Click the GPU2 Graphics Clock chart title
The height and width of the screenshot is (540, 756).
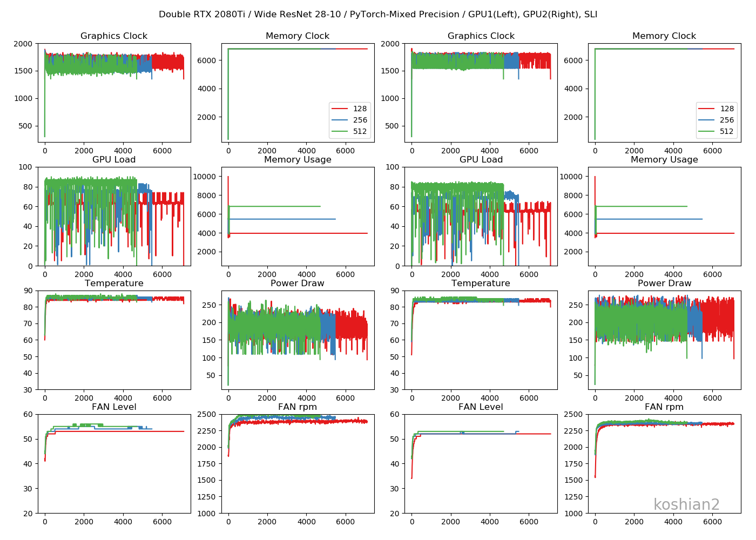click(x=481, y=36)
